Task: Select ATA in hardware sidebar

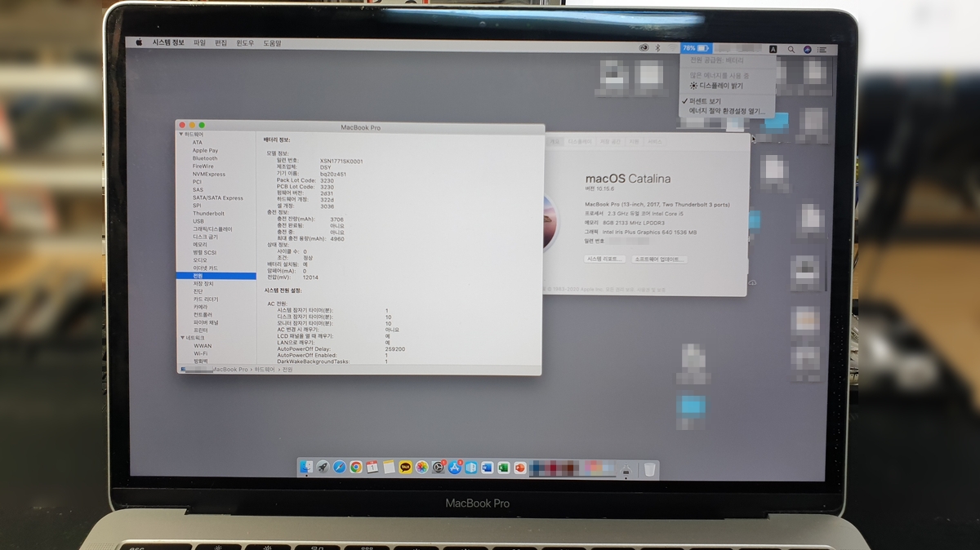Action: coord(198,143)
